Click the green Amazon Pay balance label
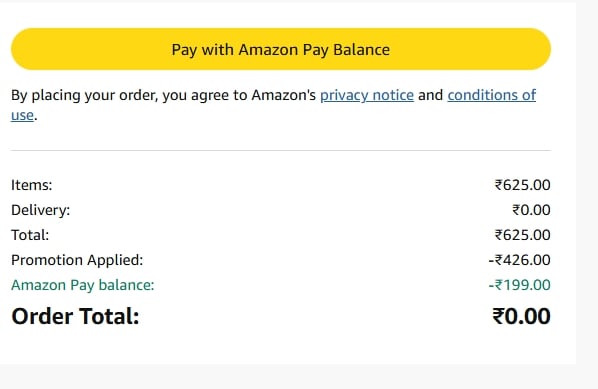Viewport: 598px width, 389px height. coord(82,285)
